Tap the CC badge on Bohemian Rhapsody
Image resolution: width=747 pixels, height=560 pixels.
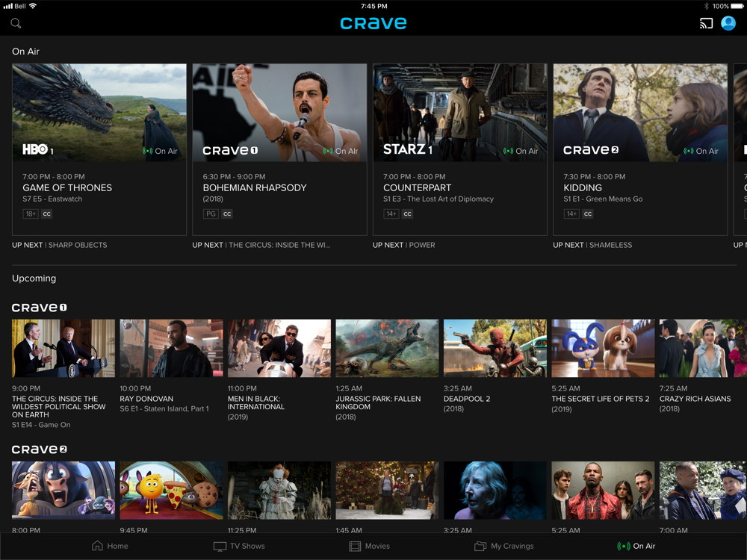(227, 214)
